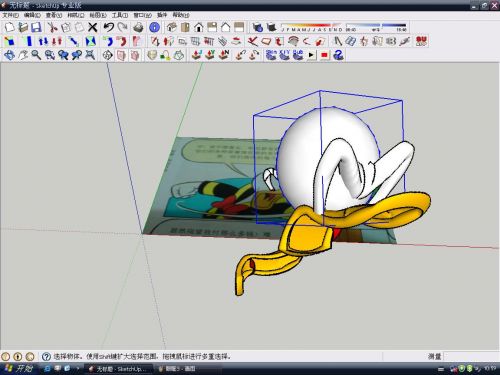500x375 pixels.
Task: Select the Orbit camera tool
Action: [x=9, y=55]
